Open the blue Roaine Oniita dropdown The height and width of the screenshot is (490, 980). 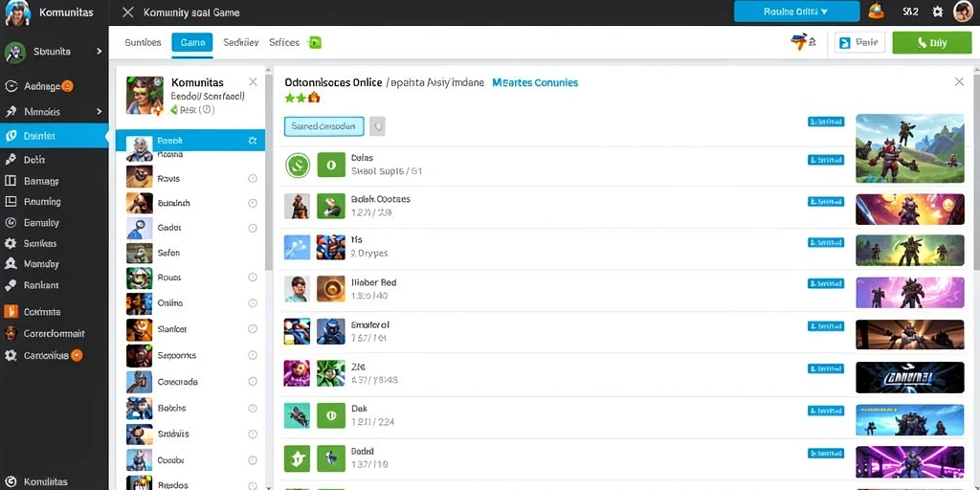pos(796,11)
